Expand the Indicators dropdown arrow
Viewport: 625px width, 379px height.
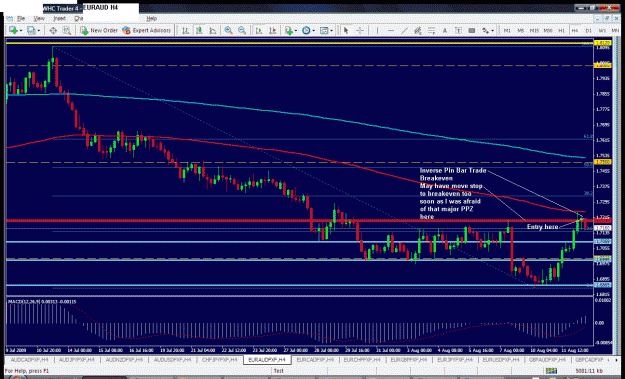coord(296,31)
